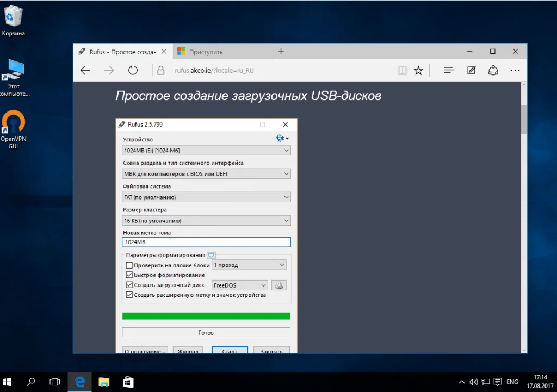Open Reading view book icon
The width and height of the screenshot is (557, 392).
click(402, 70)
